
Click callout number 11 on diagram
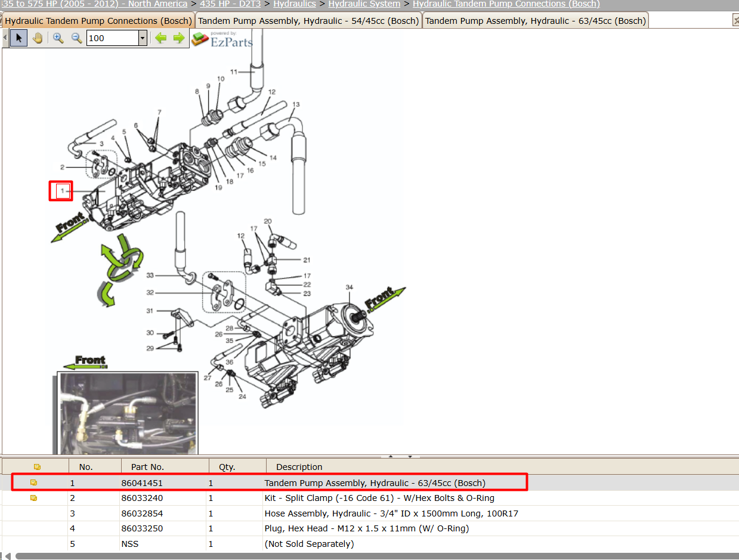(234, 72)
